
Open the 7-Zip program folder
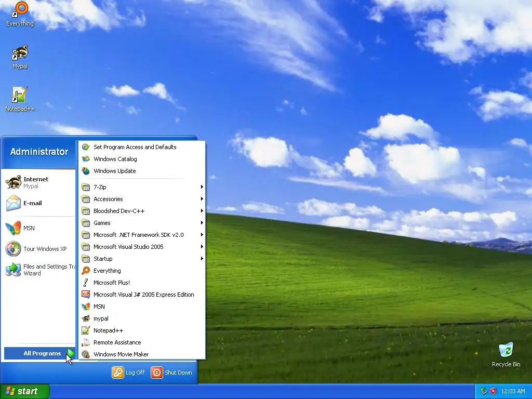pos(142,187)
